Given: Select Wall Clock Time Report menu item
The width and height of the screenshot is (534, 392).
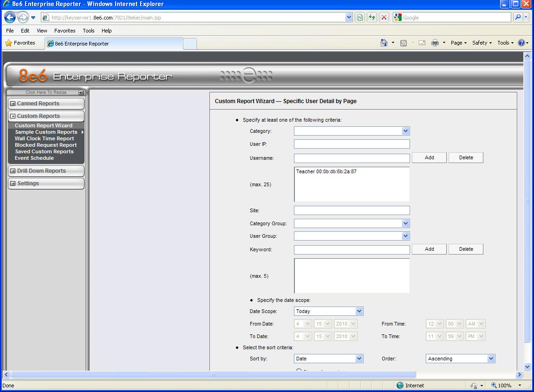Looking at the screenshot, I should click(44, 138).
